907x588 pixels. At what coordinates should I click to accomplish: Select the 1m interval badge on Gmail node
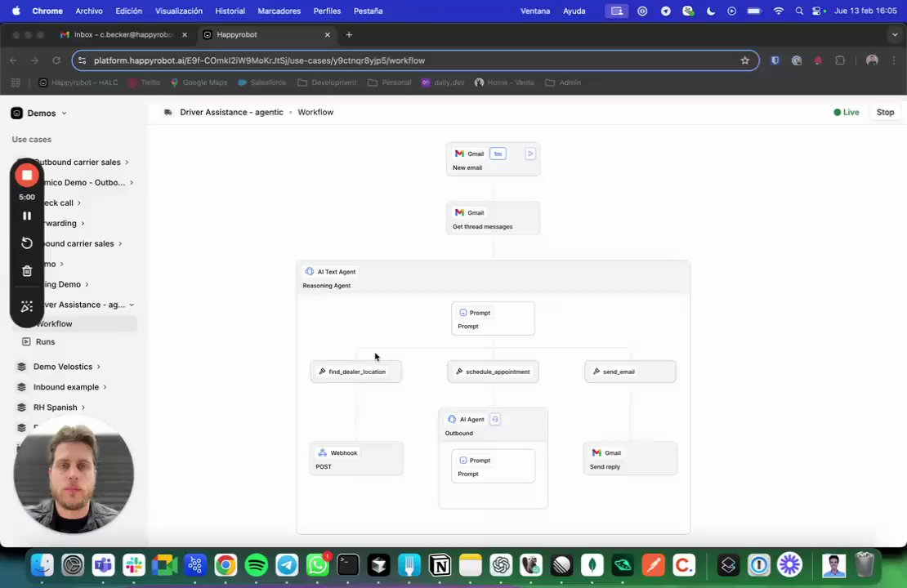point(498,154)
